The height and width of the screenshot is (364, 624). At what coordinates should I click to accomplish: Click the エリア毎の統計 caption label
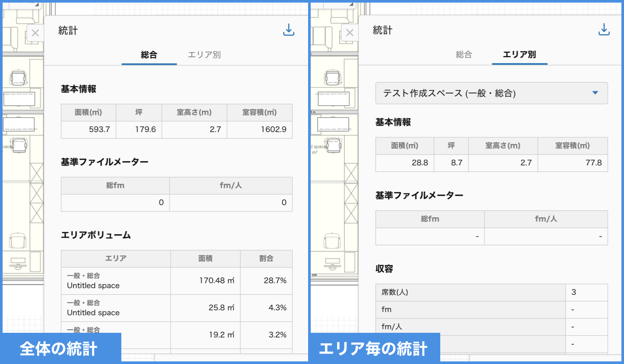click(373, 349)
